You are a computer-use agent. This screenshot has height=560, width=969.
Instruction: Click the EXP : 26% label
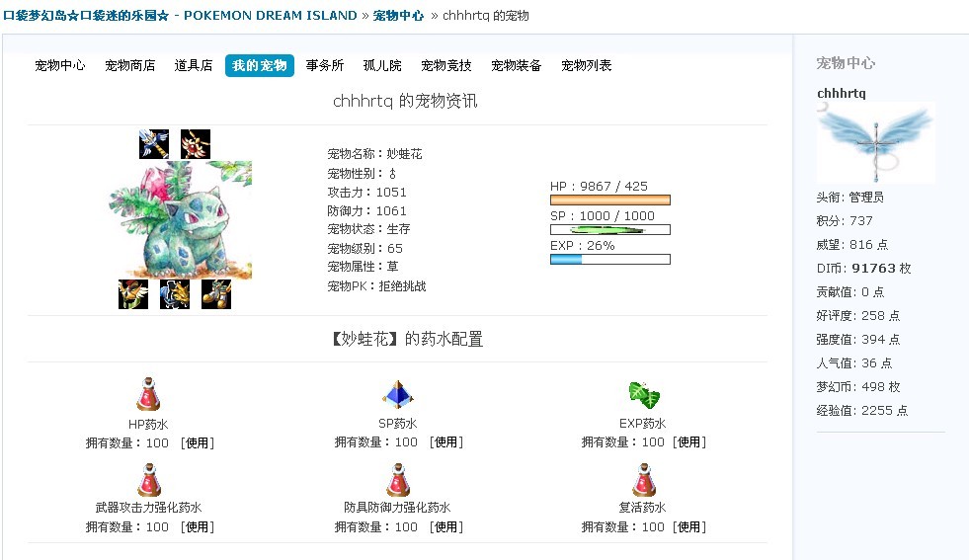click(x=583, y=245)
